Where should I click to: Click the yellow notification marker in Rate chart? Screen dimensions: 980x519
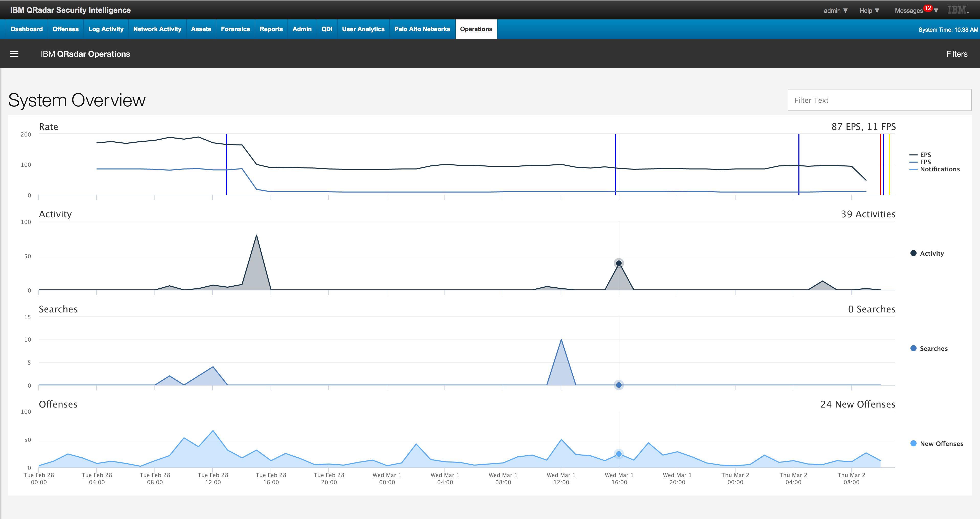point(889,164)
